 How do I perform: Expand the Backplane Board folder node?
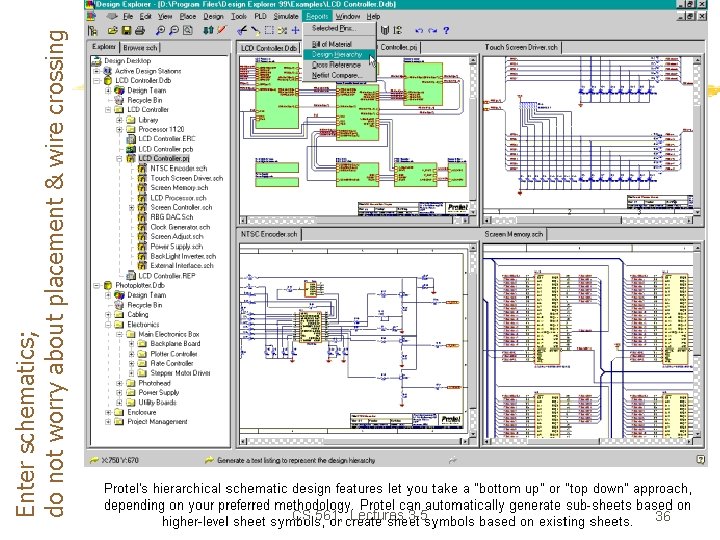point(132,344)
